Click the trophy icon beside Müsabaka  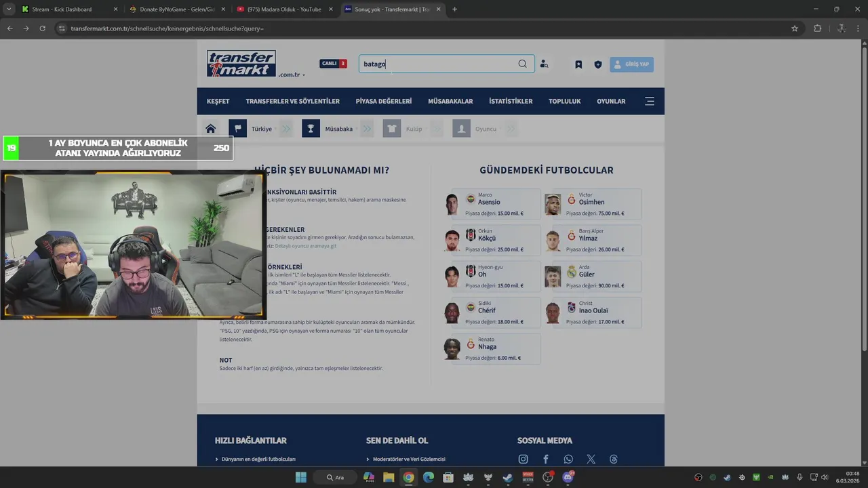coord(311,129)
